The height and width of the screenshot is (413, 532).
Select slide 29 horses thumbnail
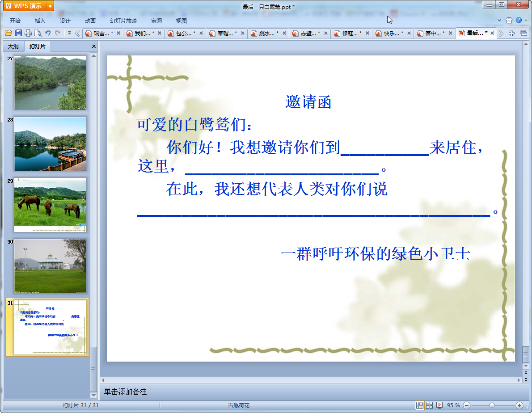click(50, 205)
